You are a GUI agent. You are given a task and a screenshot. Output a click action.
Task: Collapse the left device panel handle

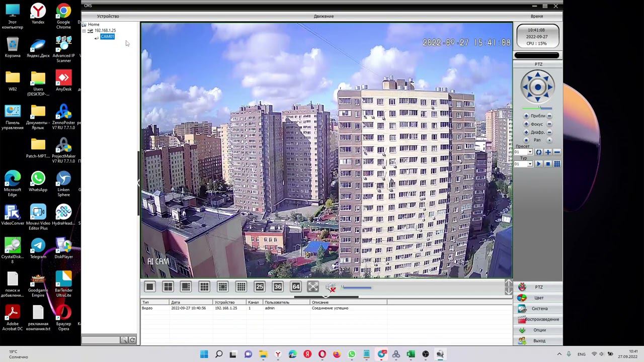tap(139, 183)
